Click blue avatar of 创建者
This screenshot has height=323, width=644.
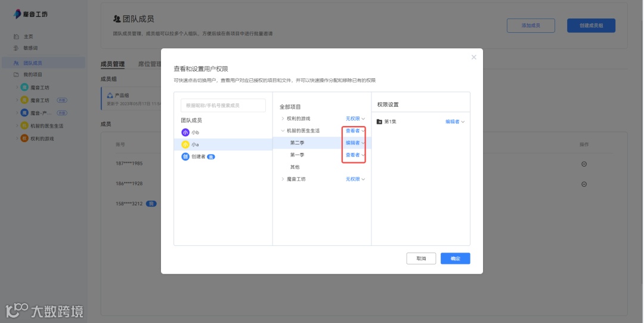click(185, 157)
